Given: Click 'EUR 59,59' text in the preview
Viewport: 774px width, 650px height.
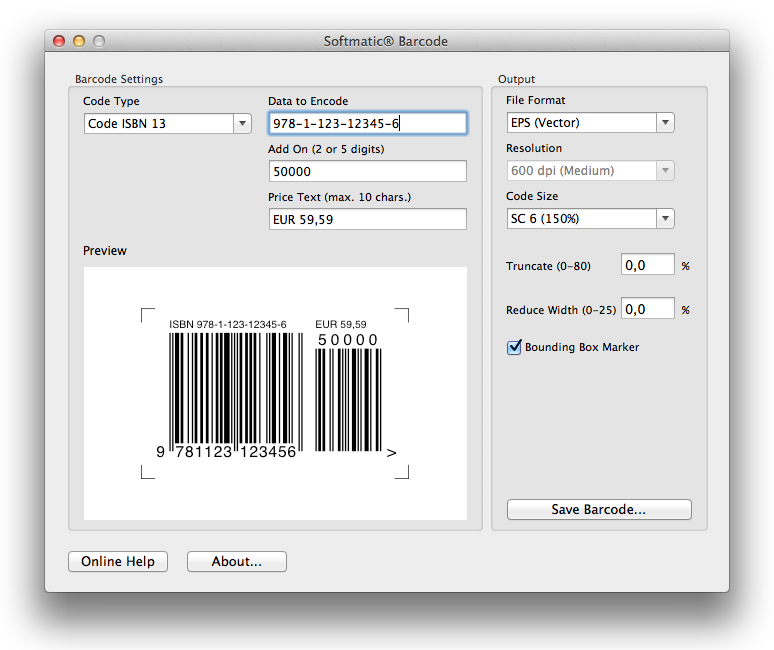Looking at the screenshot, I should pyautogui.click(x=341, y=324).
